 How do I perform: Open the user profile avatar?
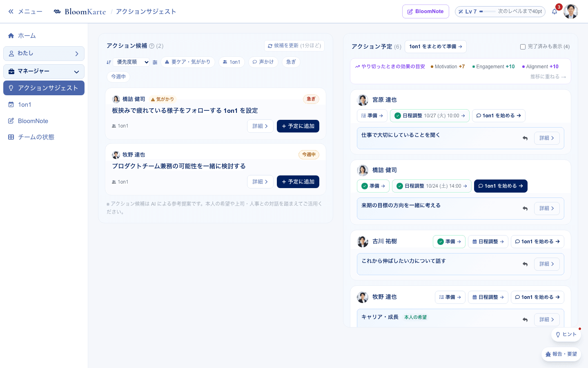[x=571, y=11]
